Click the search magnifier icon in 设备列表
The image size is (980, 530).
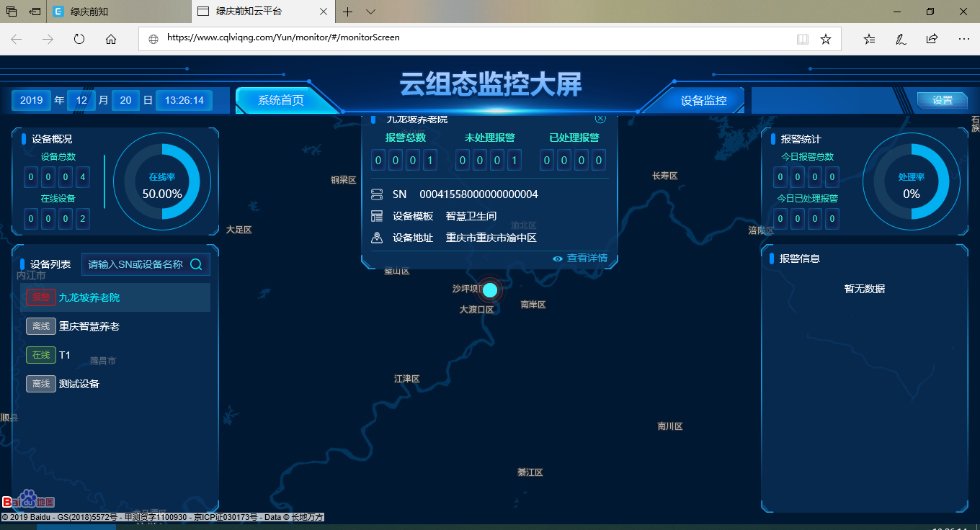[x=195, y=264]
